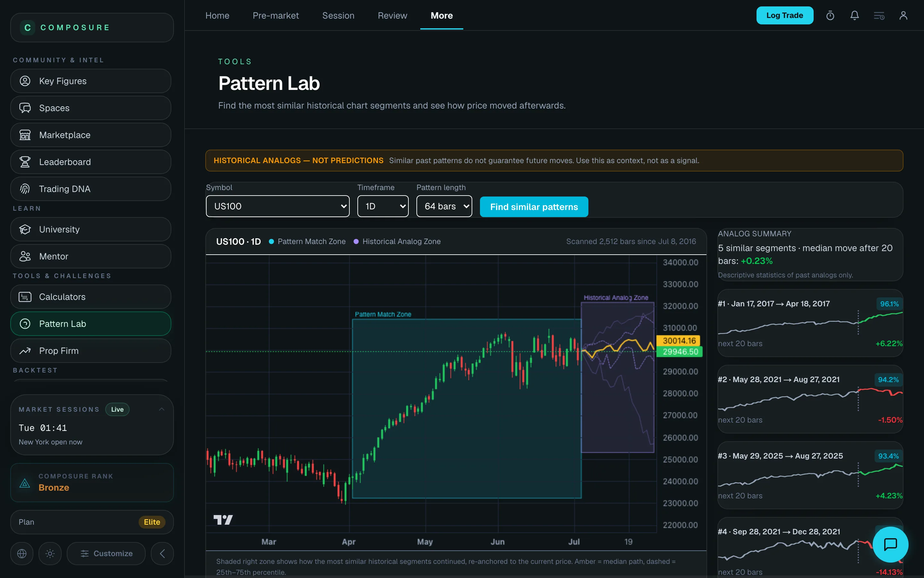This screenshot has width=924, height=578.
Task: Open the Review tab
Action: pos(392,16)
